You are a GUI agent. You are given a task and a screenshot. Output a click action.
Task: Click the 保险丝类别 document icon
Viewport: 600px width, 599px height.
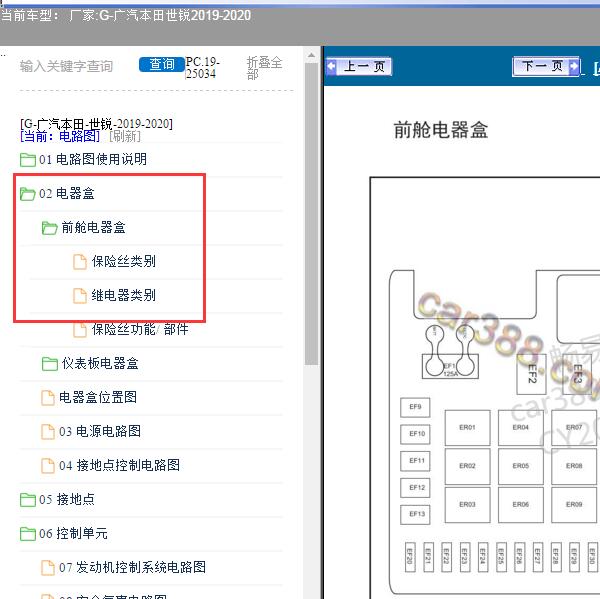click(80, 262)
